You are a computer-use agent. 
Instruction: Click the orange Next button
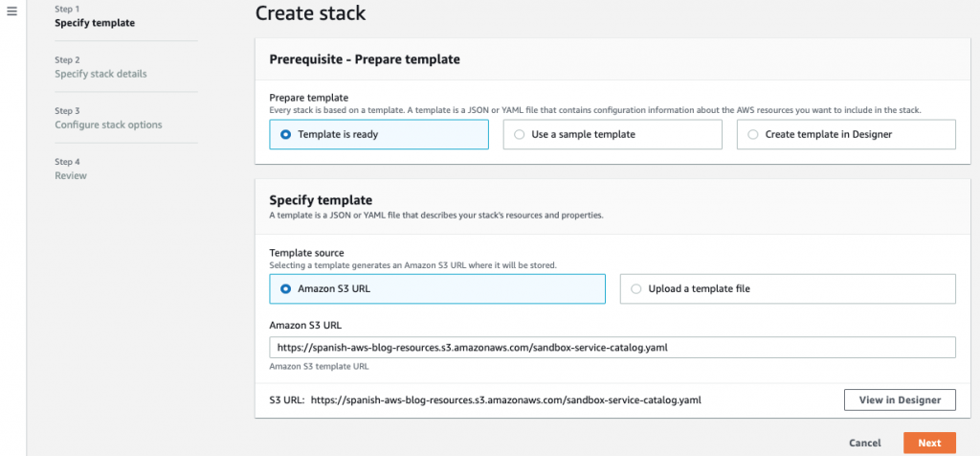(928, 443)
